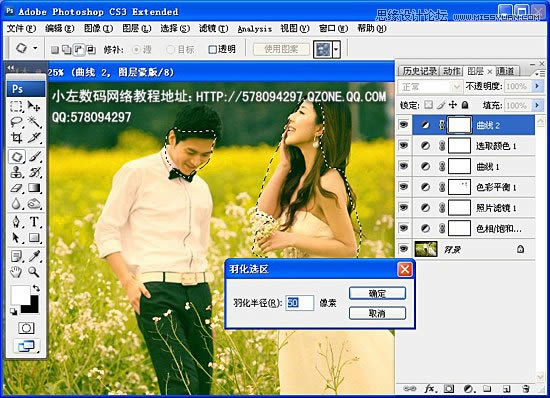Select the Lasso tool
The height and width of the screenshot is (398, 550).
tap(16, 122)
